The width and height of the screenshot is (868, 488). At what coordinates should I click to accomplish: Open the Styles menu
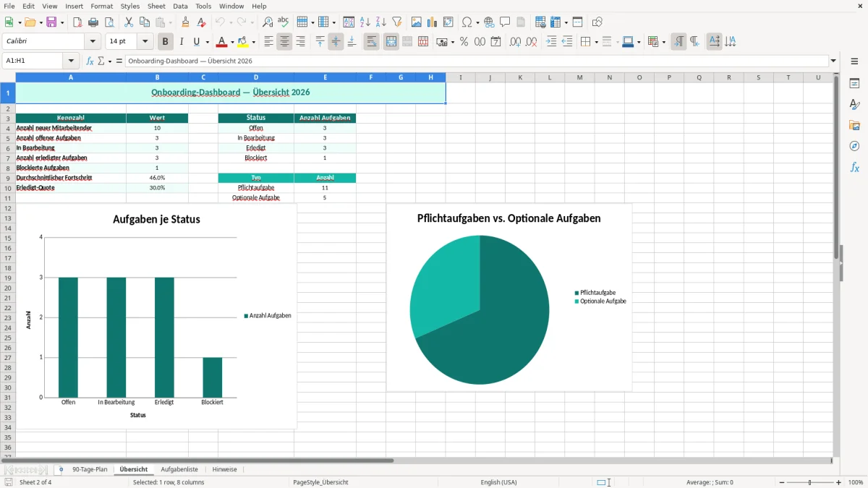[x=130, y=6]
